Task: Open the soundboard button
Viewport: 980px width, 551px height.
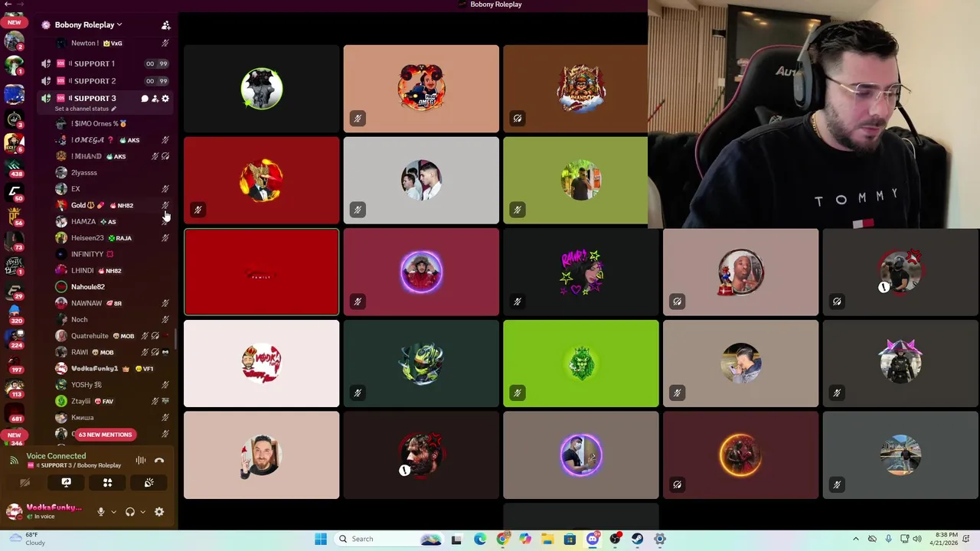Action: click(x=149, y=483)
